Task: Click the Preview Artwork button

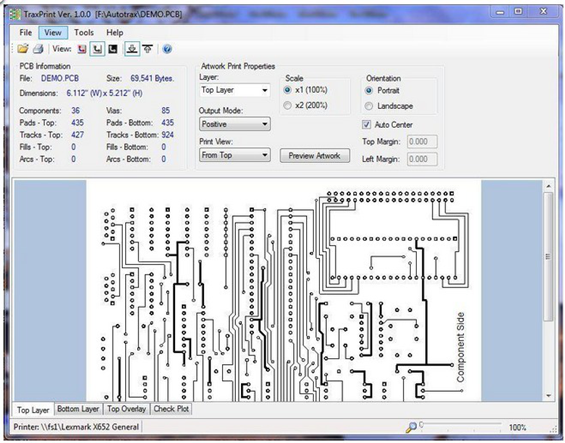Action: pyautogui.click(x=315, y=156)
